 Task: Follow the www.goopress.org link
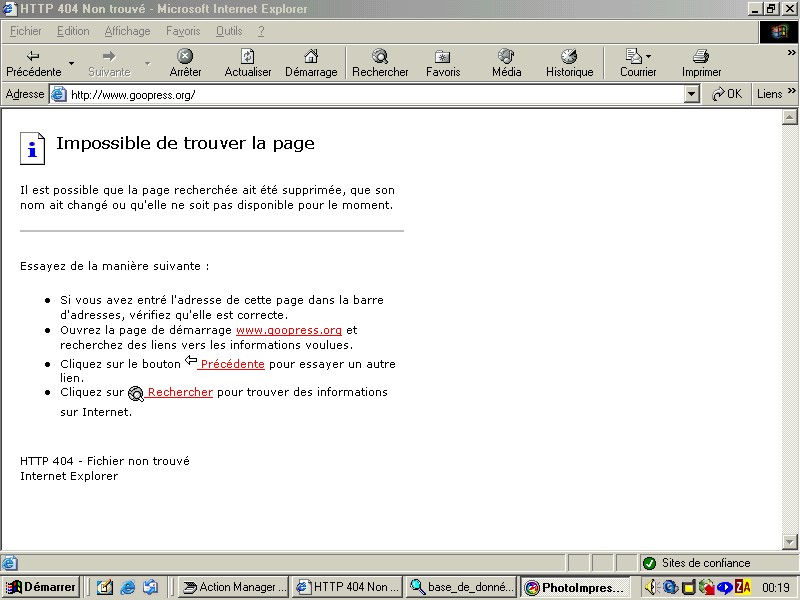click(289, 330)
